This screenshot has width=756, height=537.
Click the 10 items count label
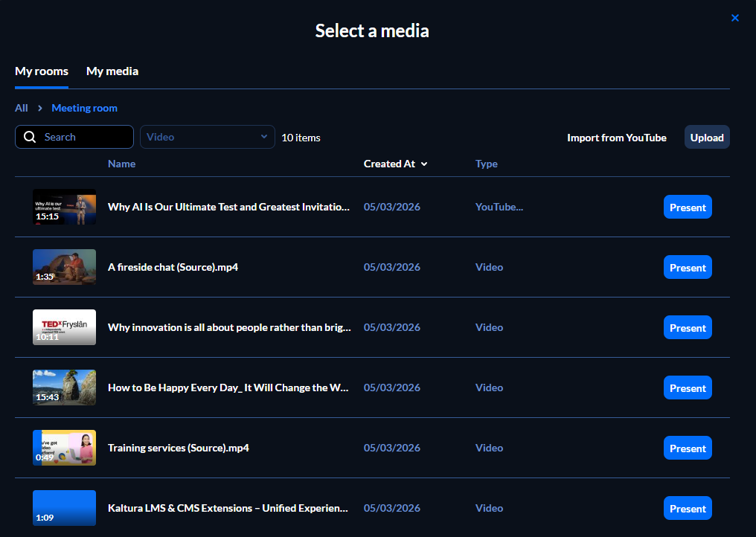[x=301, y=138]
